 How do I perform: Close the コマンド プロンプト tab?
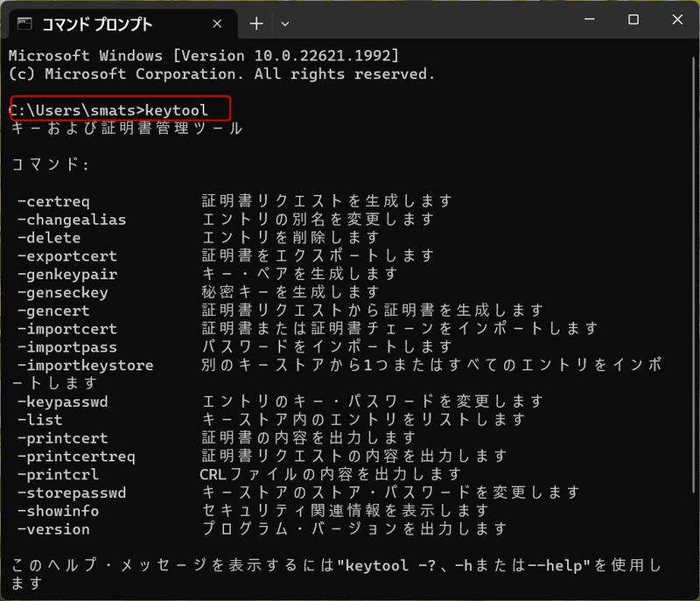coord(216,24)
